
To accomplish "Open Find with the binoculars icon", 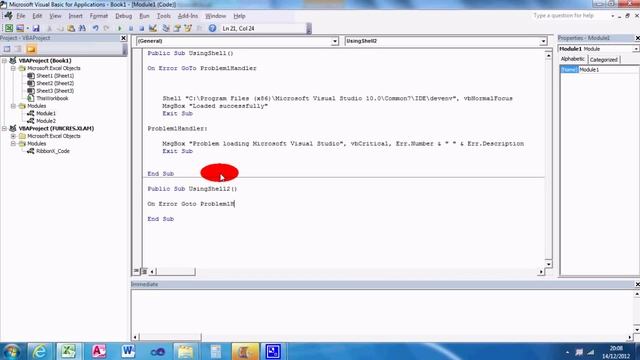I will point(82,28).
